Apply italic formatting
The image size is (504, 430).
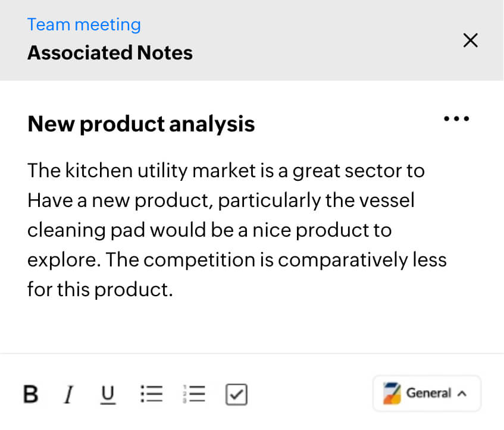coord(68,393)
